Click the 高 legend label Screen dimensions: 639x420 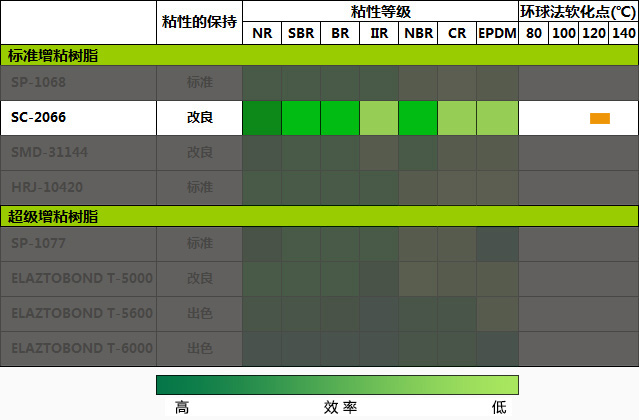182,407
